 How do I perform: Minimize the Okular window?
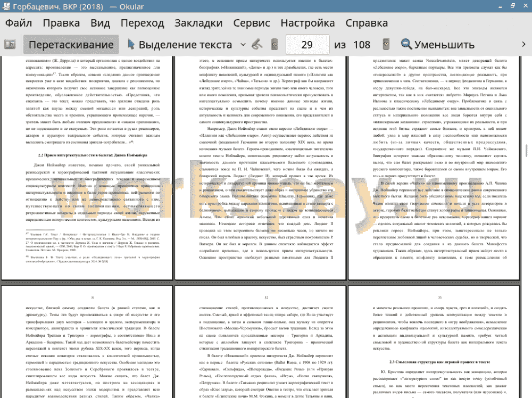coord(501,6)
